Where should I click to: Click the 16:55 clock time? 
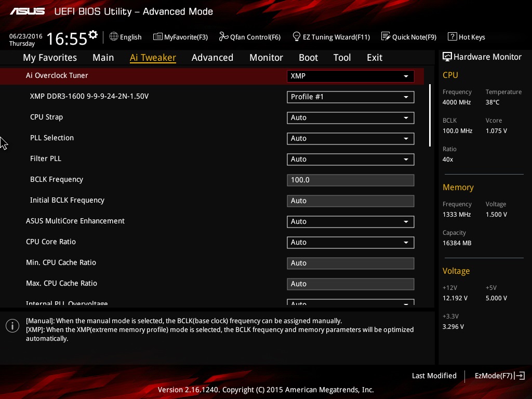click(x=67, y=38)
